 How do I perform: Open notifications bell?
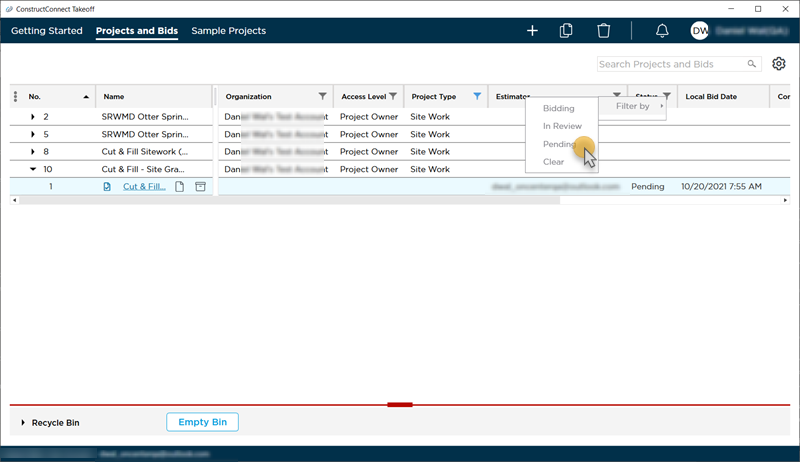662,31
